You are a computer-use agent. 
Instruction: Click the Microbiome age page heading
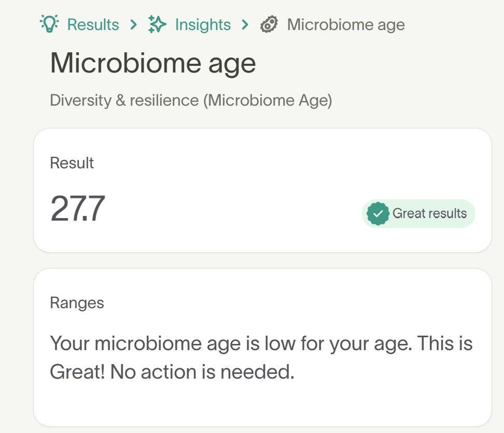click(x=152, y=63)
